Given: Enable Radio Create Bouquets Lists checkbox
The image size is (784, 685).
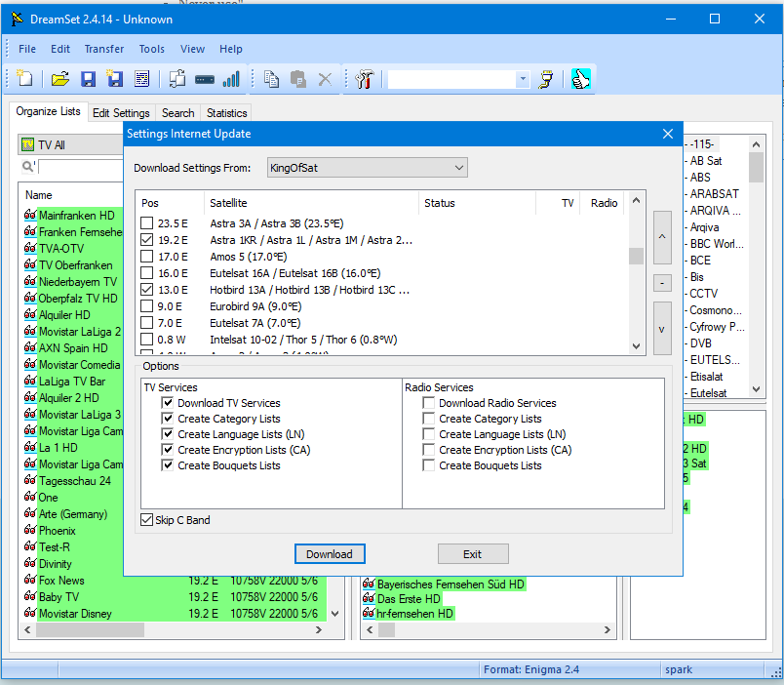Looking at the screenshot, I should [428, 465].
